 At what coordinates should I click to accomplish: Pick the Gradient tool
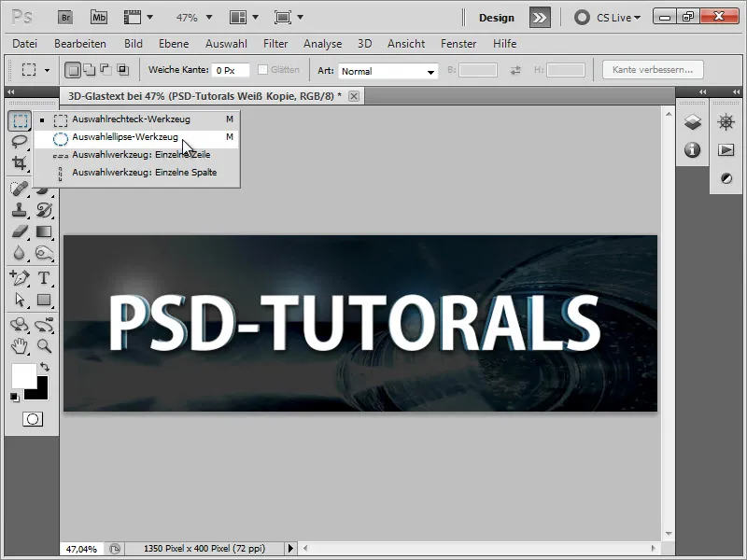pos(44,231)
